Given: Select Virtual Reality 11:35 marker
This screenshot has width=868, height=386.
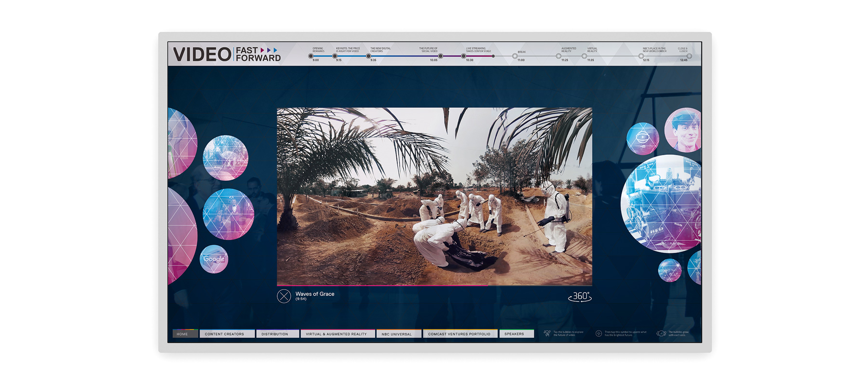Looking at the screenshot, I should (x=584, y=56).
